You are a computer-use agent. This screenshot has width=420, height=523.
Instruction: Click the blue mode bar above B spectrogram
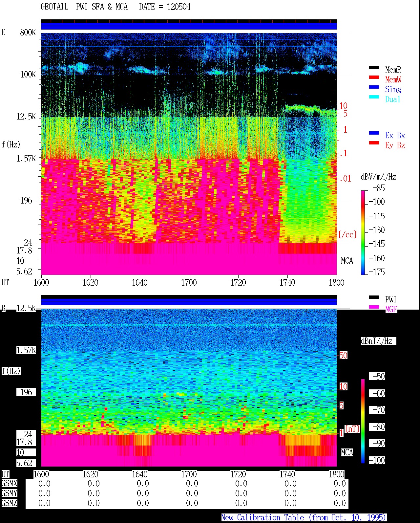[189, 301]
